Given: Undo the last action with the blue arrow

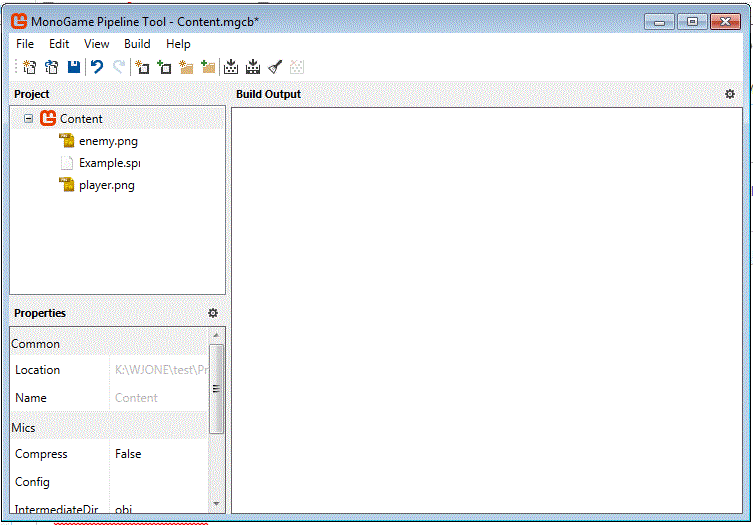Looking at the screenshot, I should point(97,67).
